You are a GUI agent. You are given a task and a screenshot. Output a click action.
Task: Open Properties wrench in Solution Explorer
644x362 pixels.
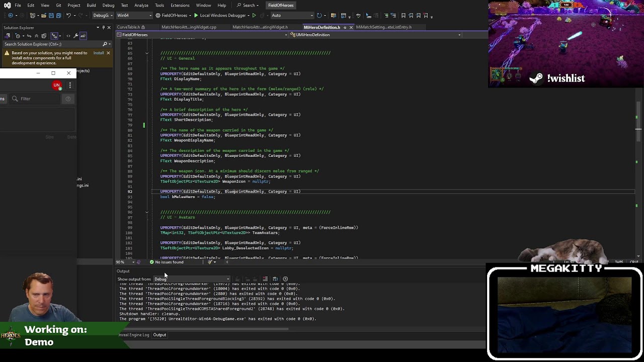[75, 36]
